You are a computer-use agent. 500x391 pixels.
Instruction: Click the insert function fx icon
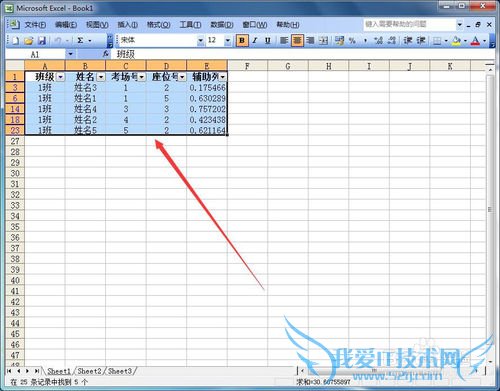tap(106, 54)
